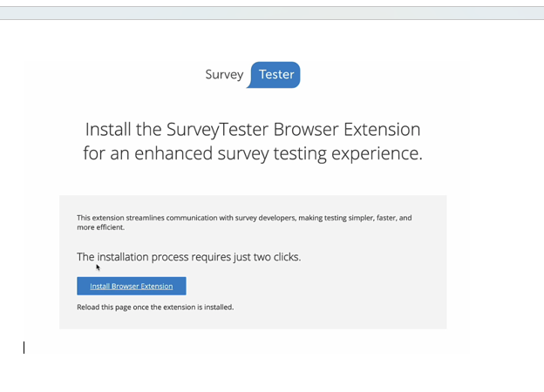The height and width of the screenshot is (392, 544).
Task: Click the Survey word in the logo
Action: (x=224, y=75)
